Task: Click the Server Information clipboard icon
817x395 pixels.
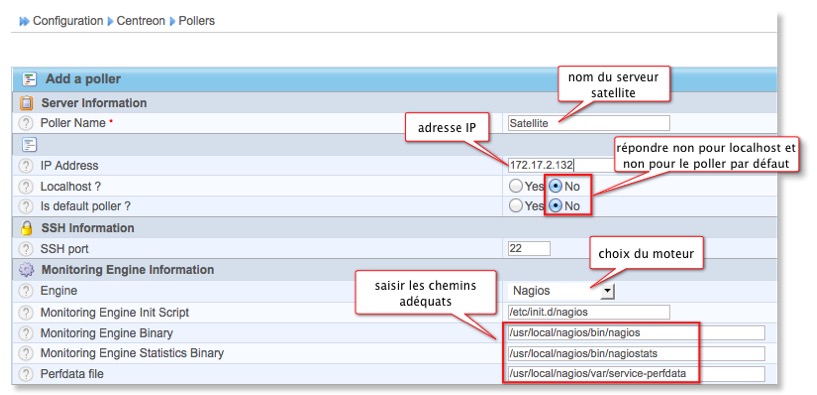Action: [26, 103]
